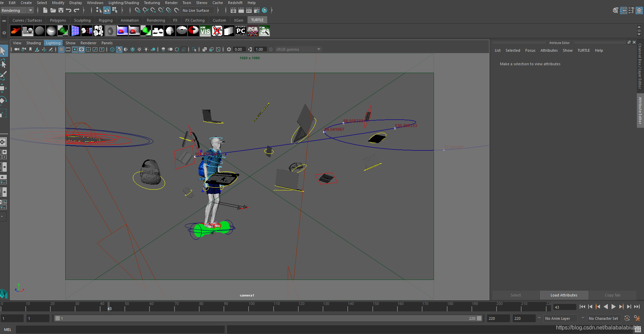Click the current frame field showing 43
Image resolution: width=644 pixels, height=334 pixels.
[565, 307]
